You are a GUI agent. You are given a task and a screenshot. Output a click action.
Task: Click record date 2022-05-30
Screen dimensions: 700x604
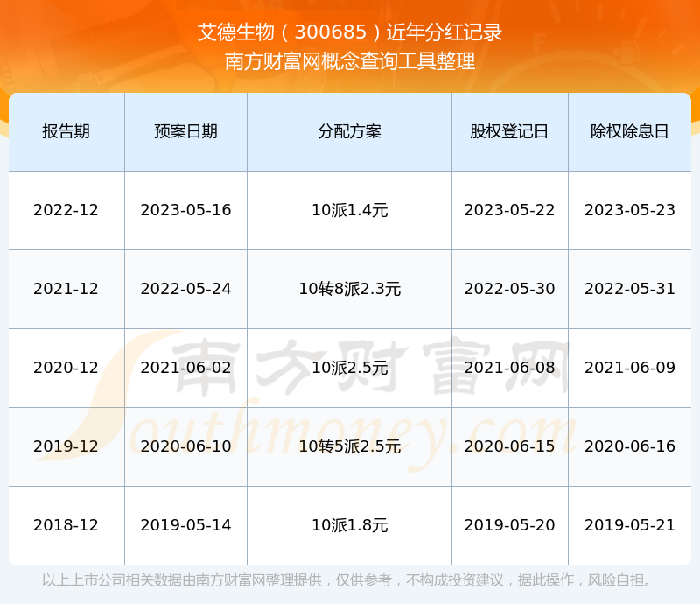(x=509, y=289)
